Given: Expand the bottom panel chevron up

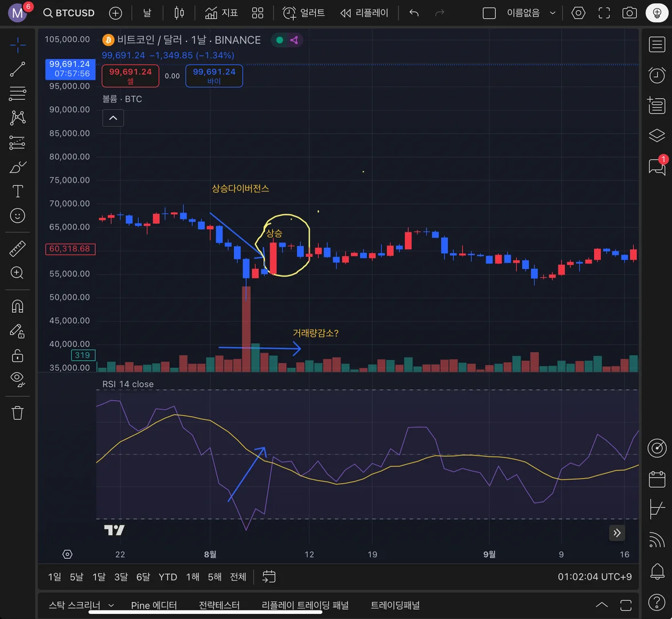Looking at the screenshot, I should 601,605.
